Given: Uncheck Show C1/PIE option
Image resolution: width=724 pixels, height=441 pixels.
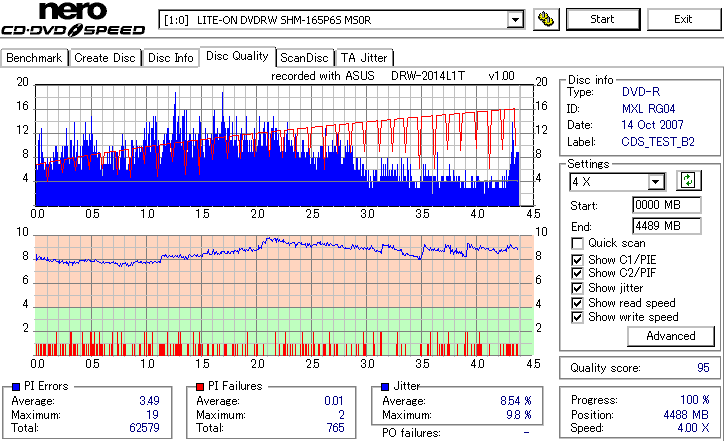Looking at the screenshot, I should tap(577, 260).
